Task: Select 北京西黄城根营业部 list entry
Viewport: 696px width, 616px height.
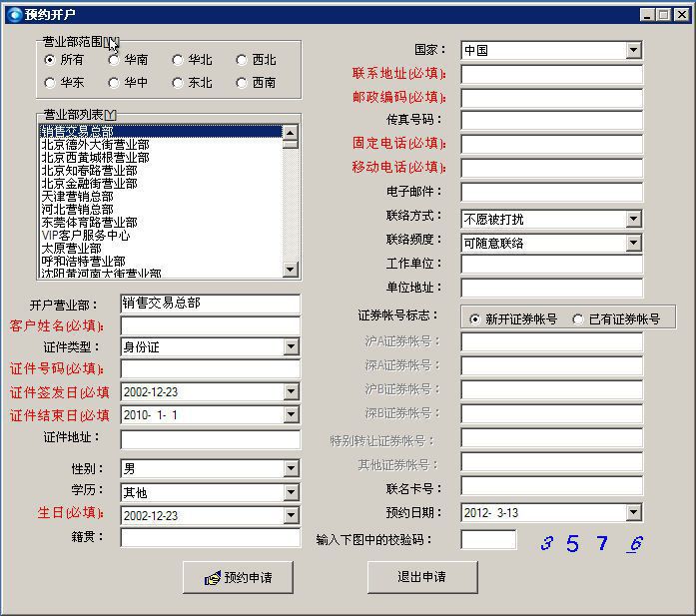Action: tap(161, 158)
